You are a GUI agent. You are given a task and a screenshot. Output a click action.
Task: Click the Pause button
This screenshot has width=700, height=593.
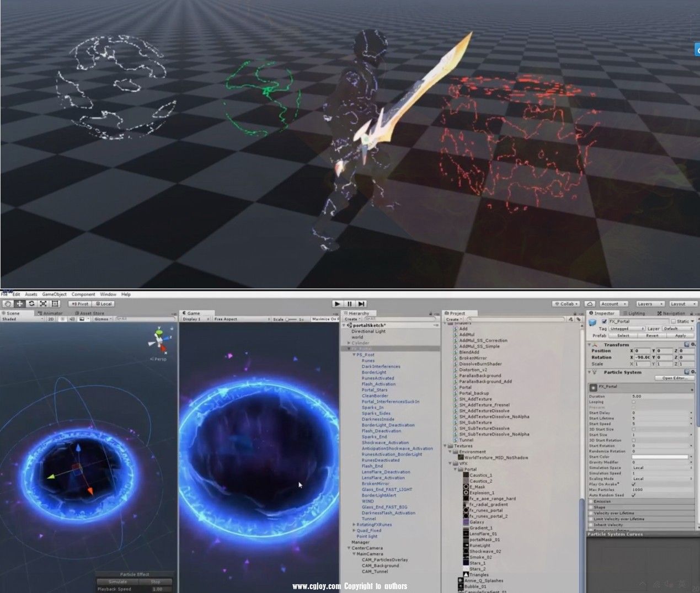click(x=349, y=303)
